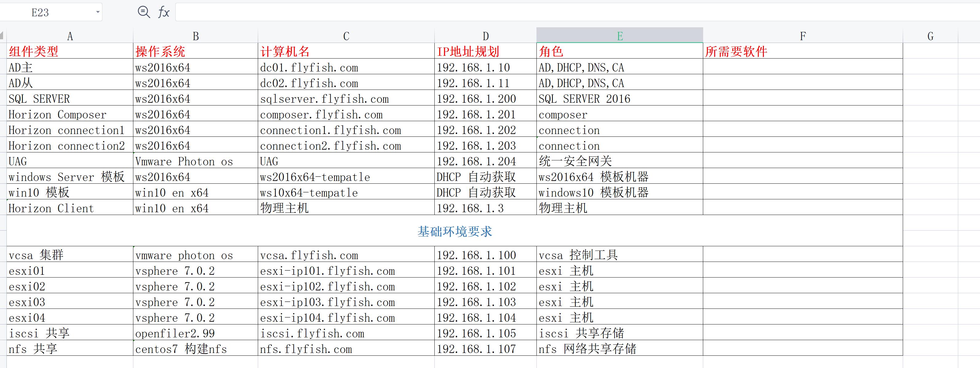Click the fx insert function icon
Image resolution: width=980 pixels, height=368 pixels.
164,12
